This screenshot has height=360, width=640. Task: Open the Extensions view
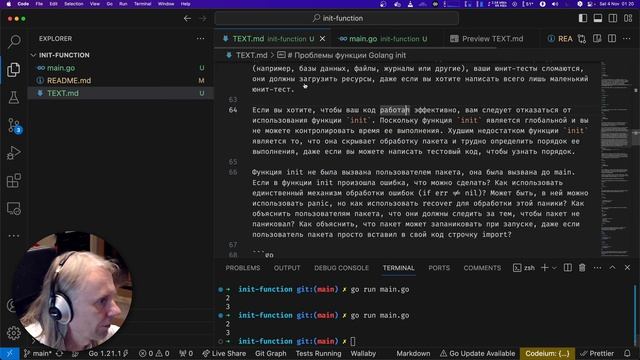tap(14, 180)
